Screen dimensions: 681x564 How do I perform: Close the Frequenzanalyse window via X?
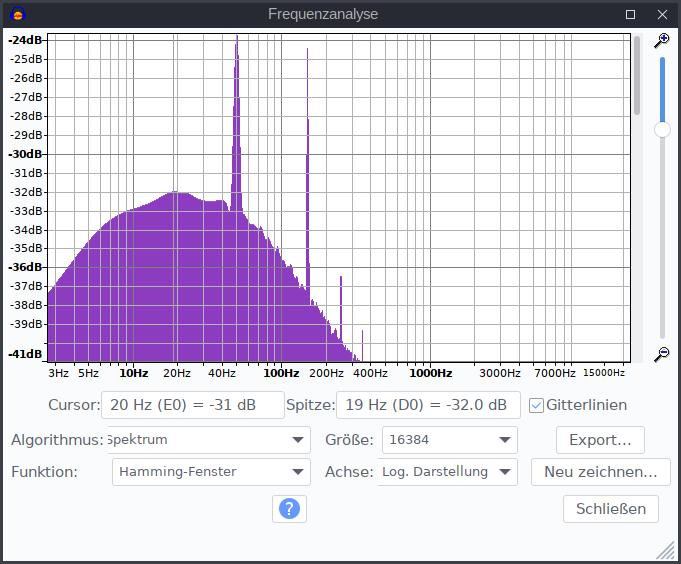click(662, 15)
